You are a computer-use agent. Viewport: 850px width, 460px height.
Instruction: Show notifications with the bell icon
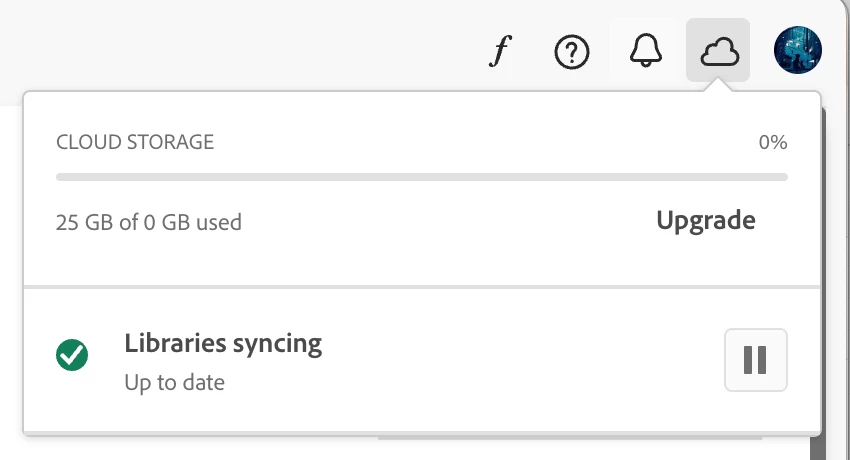click(646, 50)
